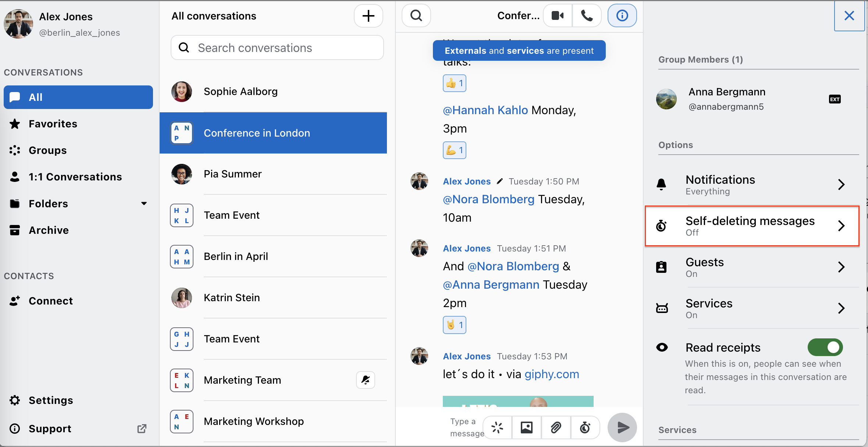Switch to the Favorites conversation filter

point(53,124)
